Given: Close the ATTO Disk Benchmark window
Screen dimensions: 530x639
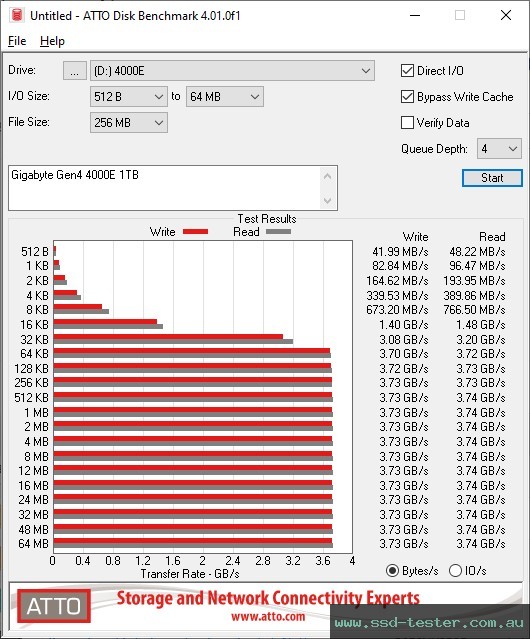Looking at the screenshot, I should pos(506,15).
